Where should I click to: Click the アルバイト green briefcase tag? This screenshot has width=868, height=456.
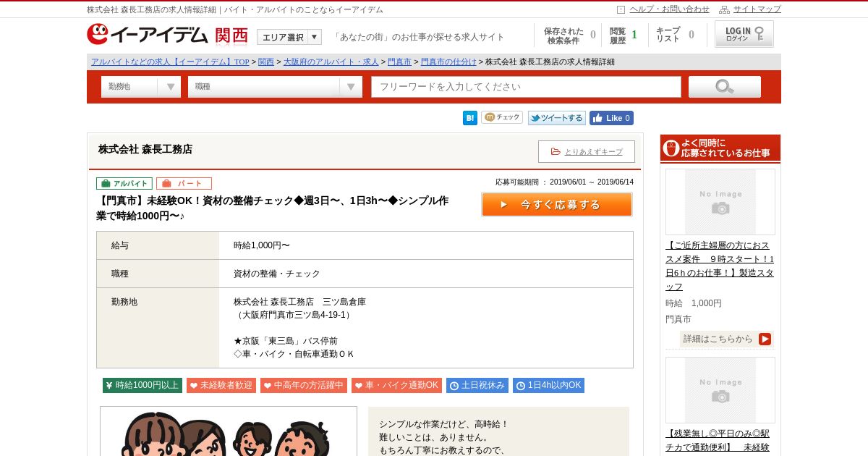click(x=124, y=183)
